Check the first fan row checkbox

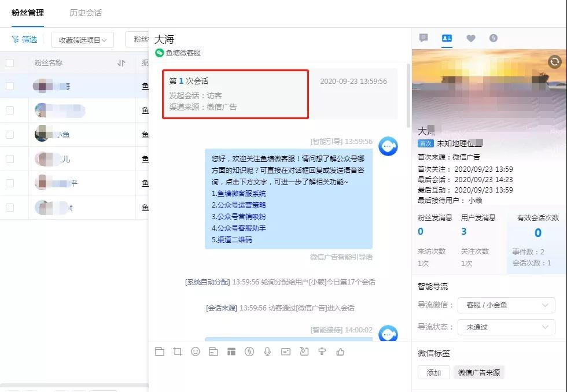coord(10,86)
